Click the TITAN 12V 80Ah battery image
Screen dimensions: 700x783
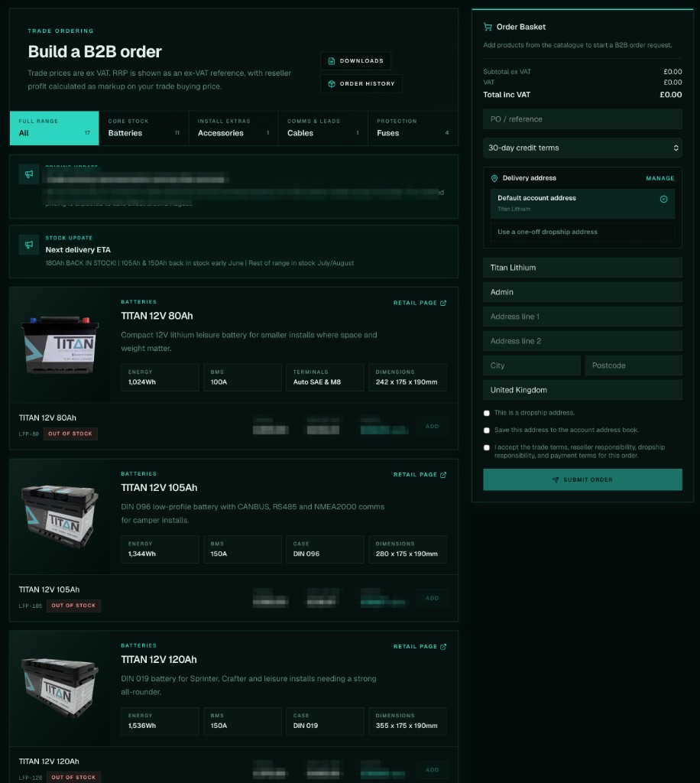[x=60, y=345]
